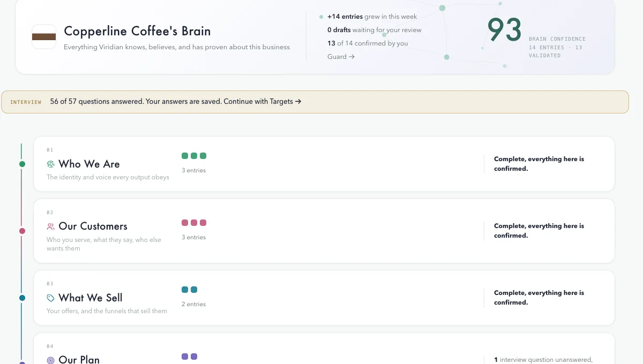The width and height of the screenshot is (643, 364).
Task: Click the '1 interview question unanswered' status
Action: coord(543,360)
